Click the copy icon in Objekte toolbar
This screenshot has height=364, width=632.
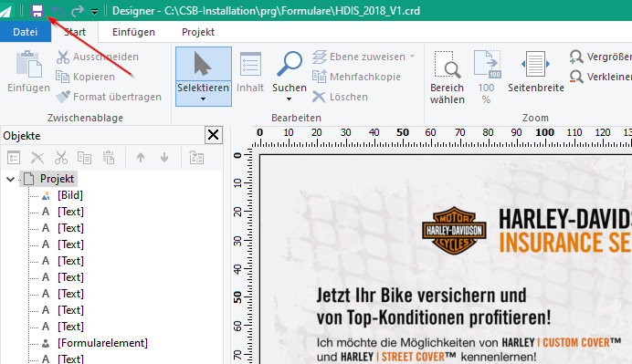[x=85, y=158]
